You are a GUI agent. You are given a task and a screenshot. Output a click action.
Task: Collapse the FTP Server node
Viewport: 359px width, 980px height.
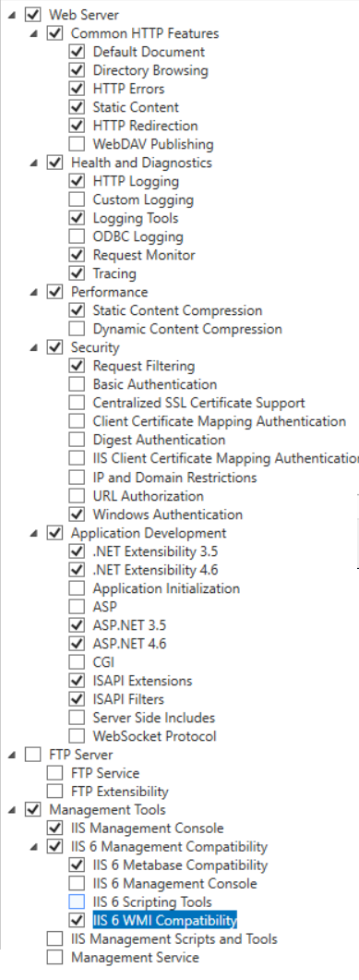(12, 755)
